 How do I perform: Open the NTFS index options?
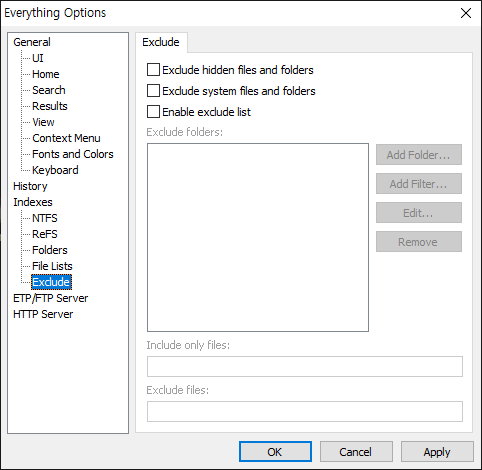45,218
